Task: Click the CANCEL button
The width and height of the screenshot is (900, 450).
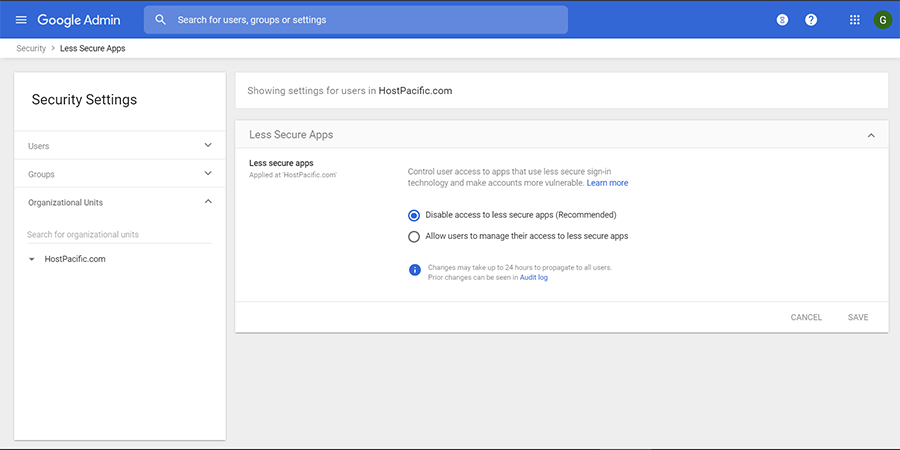Action: click(x=806, y=317)
